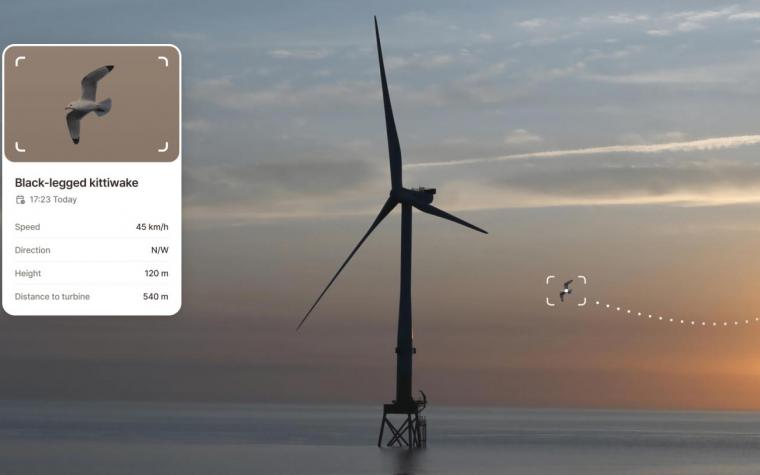760x475 pixels.
Task: Click the 45 km/h speed value
Action: [152, 227]
